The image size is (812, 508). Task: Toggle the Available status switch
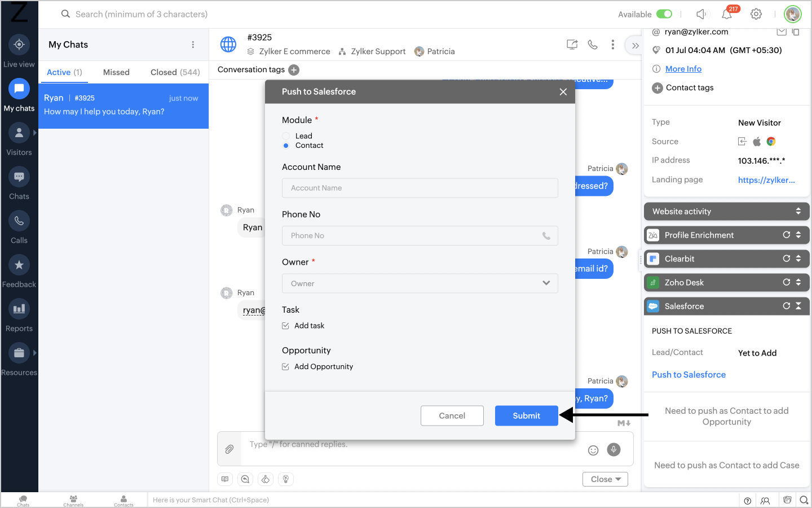664,14
